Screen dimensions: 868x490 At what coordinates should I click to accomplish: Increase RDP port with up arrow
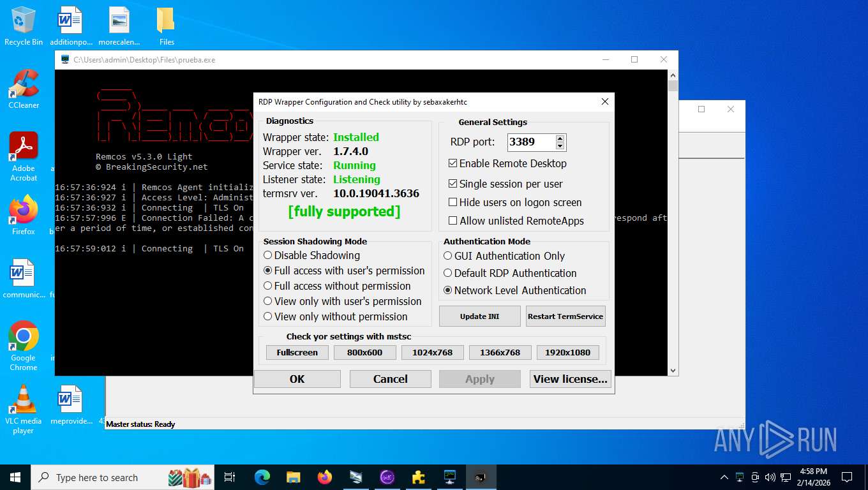[x=560, y=138]
